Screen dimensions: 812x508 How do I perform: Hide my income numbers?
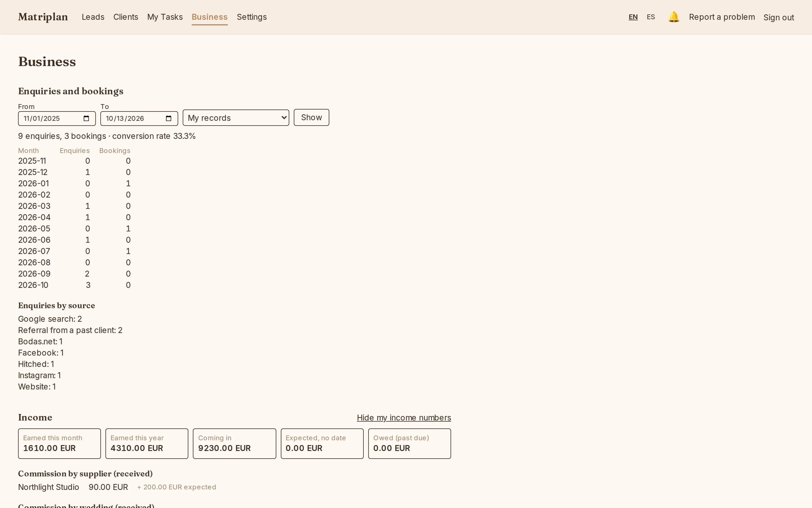(x=404, y=418)
